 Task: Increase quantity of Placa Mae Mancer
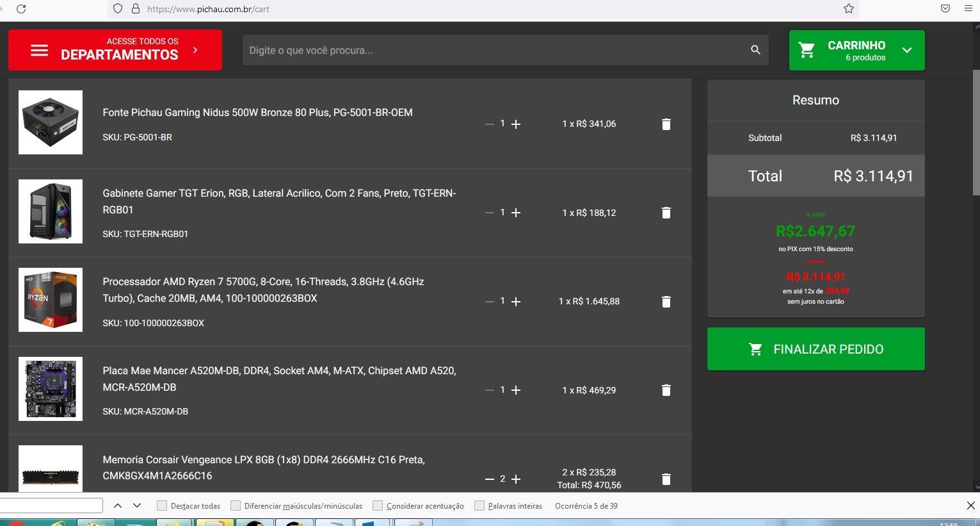[516, 390]
